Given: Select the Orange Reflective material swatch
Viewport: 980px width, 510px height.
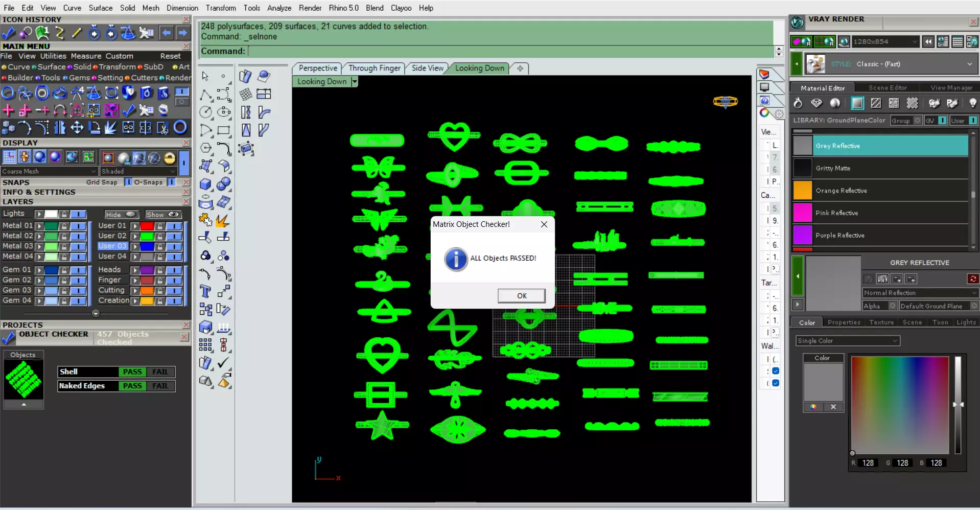Looking at the screenshot, I should click(803, 191).
